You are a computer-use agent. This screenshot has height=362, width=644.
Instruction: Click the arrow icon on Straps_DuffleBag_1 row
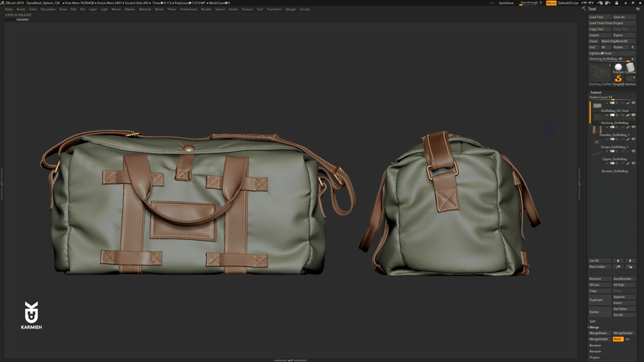(x=607, y=139)
